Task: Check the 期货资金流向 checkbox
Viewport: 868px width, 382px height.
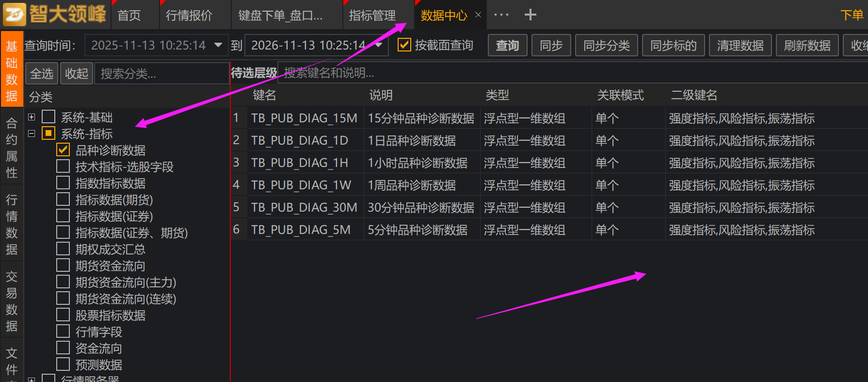Action: [x=63, y=266]
